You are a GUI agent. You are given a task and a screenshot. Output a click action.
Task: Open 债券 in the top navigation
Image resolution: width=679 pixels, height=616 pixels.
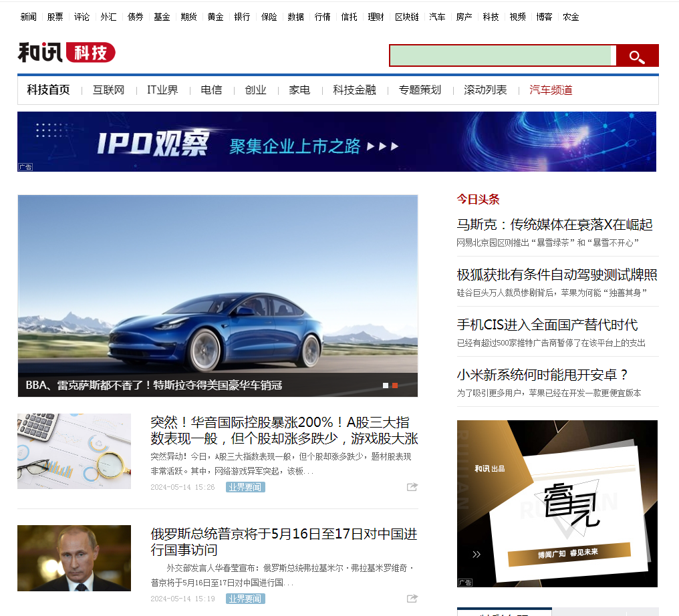[136, 17]
